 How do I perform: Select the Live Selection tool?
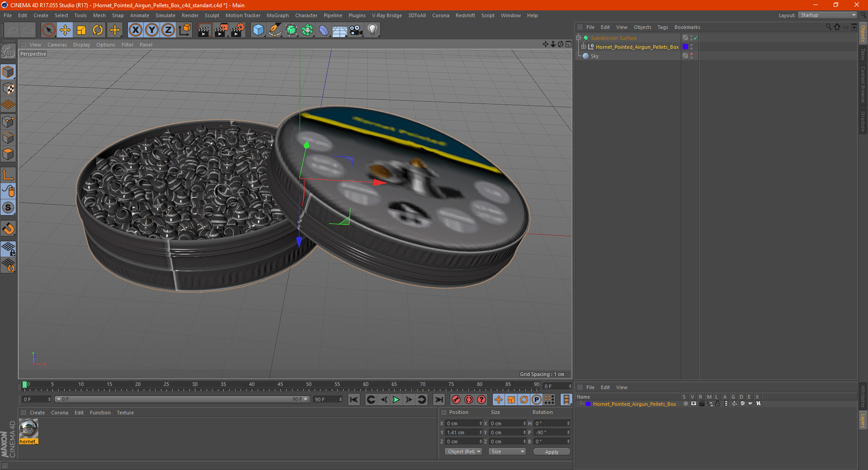pos(48,30)
